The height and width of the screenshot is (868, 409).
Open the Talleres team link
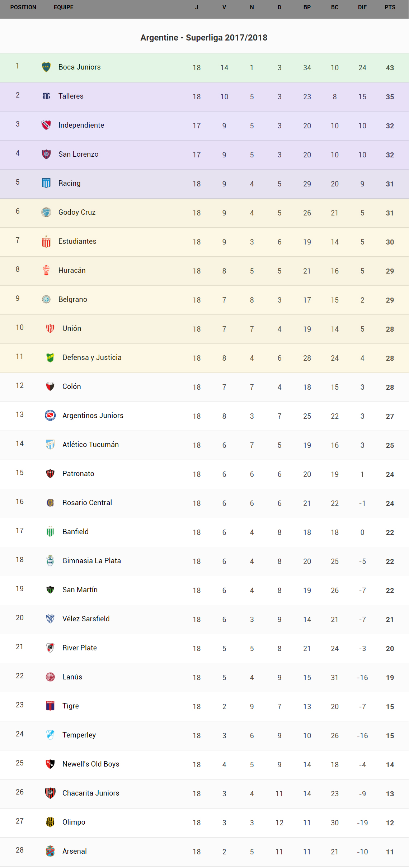tap(71, 96)
